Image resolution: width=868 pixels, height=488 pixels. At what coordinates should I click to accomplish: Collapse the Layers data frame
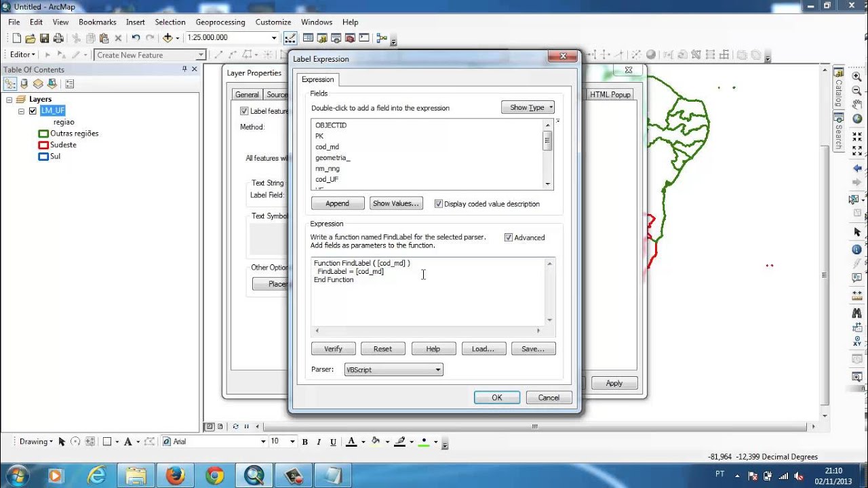9,100
